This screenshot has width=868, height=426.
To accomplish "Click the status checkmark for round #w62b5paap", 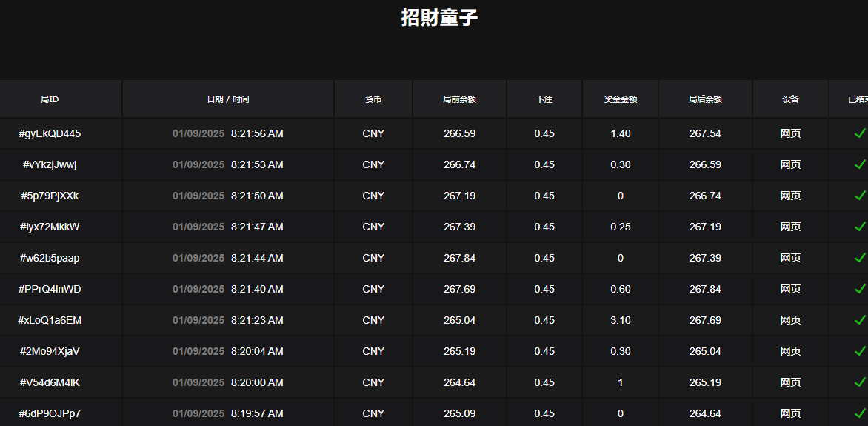I will tap(860, 258).
